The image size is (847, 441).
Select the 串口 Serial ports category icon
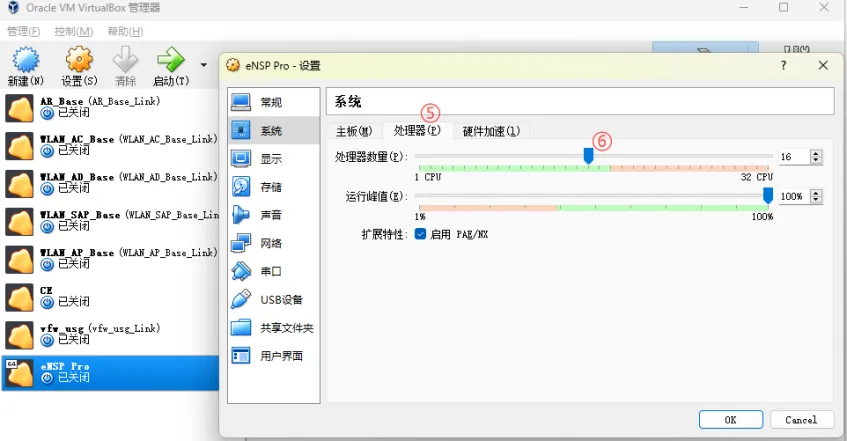point(241,271)
